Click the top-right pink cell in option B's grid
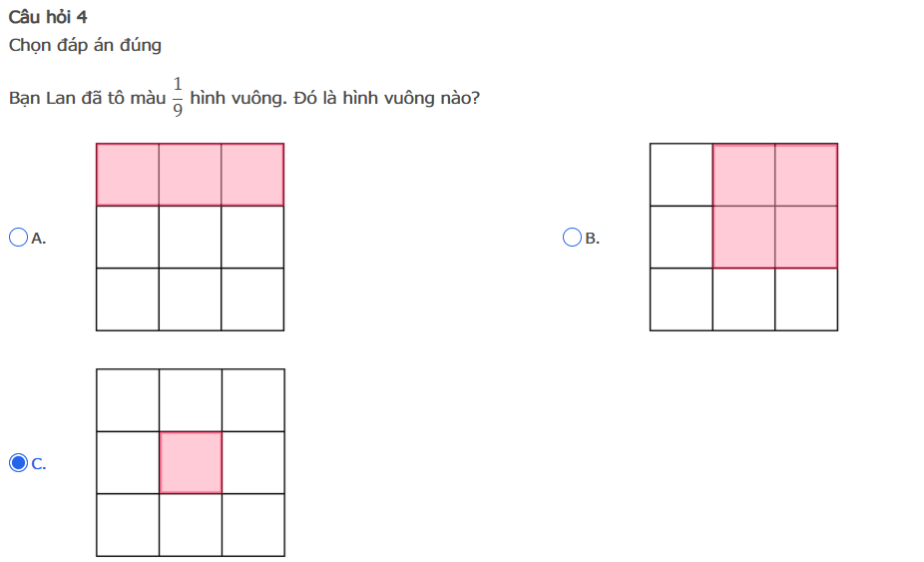Screen dimensions: 924x562 click(806, 175)
